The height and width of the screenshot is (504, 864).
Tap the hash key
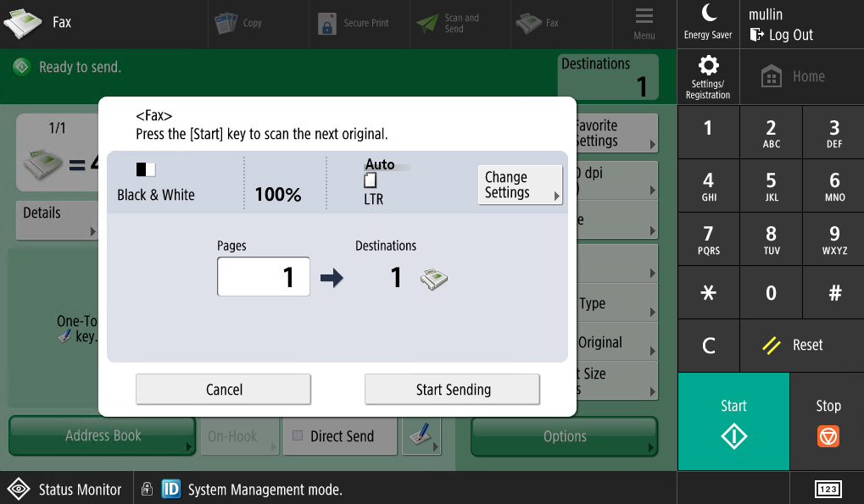833,292
